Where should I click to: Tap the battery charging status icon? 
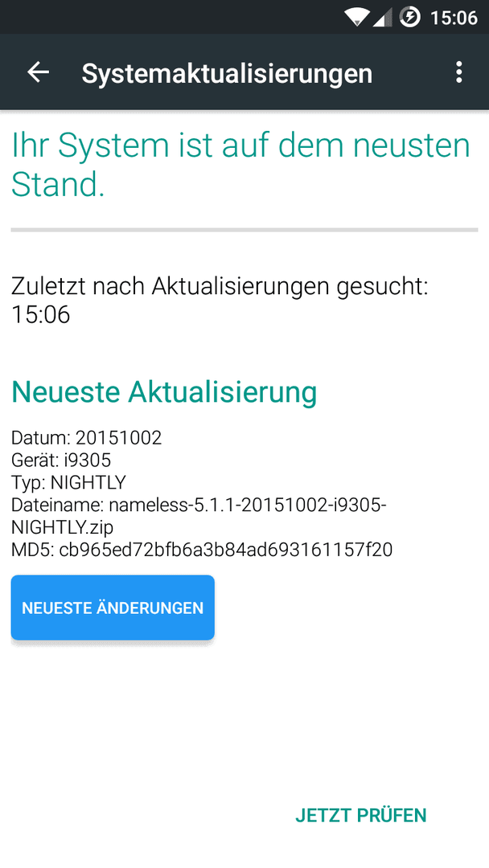pos(410,17)
